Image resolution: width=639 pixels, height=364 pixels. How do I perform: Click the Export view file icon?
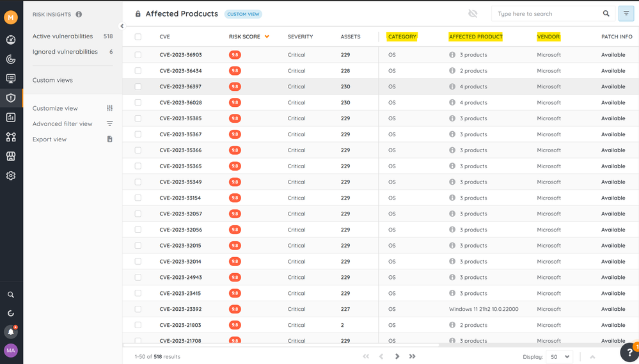[x=109, y=139]
